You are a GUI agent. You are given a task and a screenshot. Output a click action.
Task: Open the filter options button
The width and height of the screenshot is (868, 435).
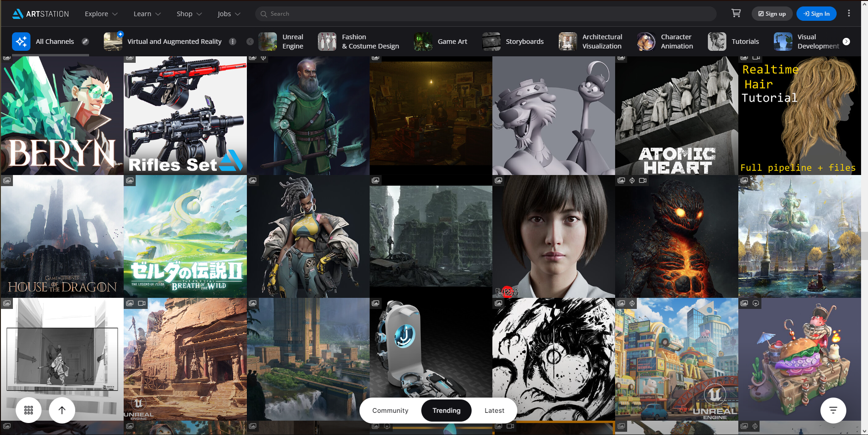click(833, 410)
